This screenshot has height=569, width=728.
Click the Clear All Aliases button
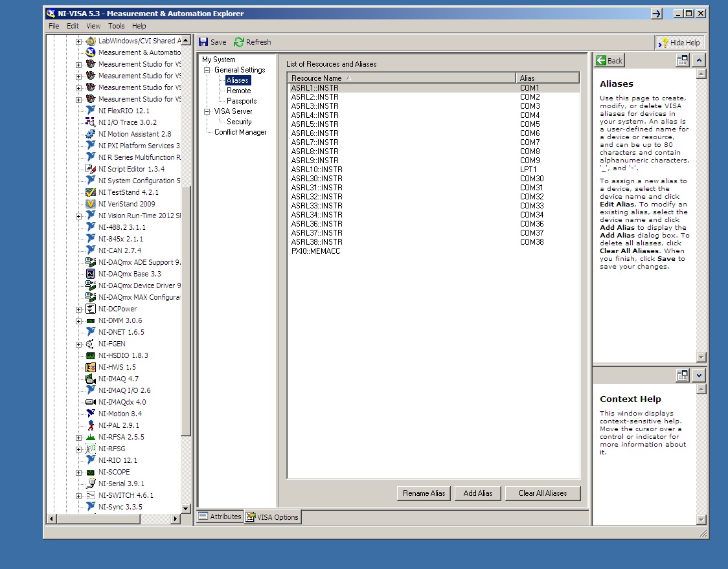(x=543, y=493)
